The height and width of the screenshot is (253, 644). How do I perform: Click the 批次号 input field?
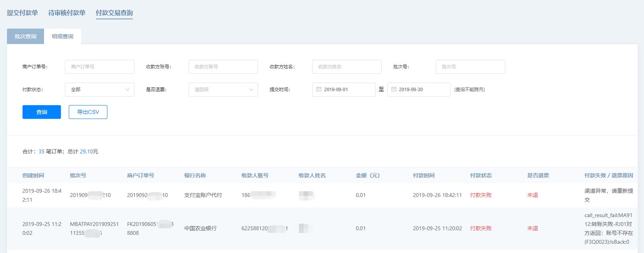471,67
